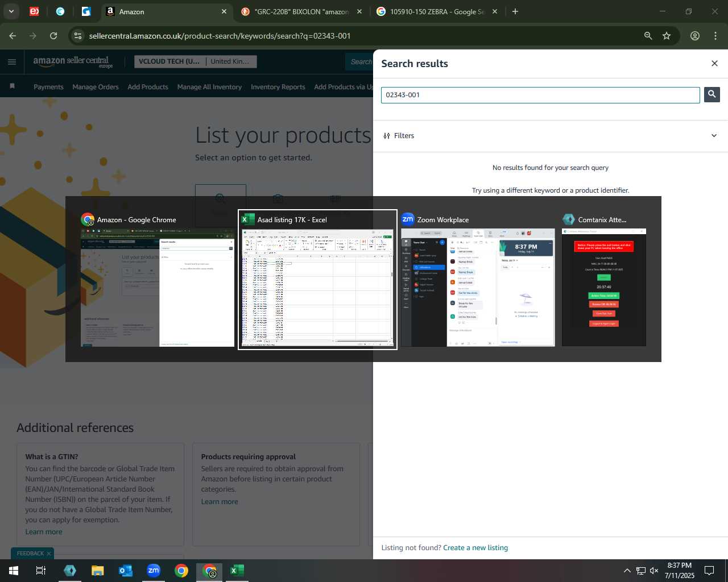Switch to the second pinned tab
The width and height of the screenshot is (728, 582).
[60, 11]
